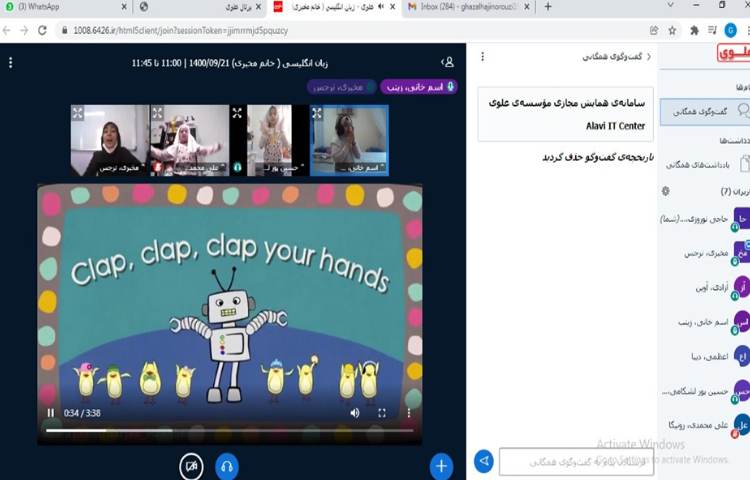The width and height of the screenshot is (750, 480).
Task: Open the meeting options three-dot menu
Action: [11, 63]
